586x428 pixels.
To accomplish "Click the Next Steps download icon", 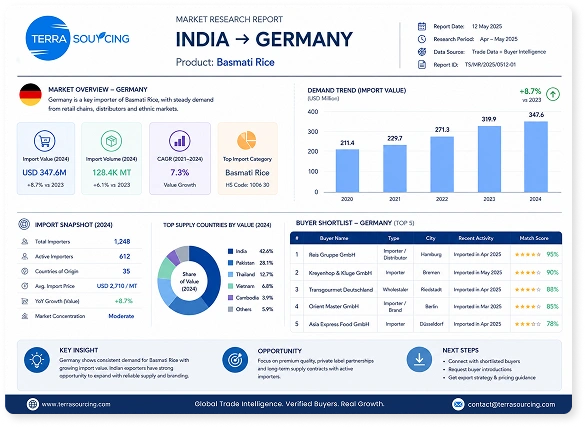I will coord(419,359).
